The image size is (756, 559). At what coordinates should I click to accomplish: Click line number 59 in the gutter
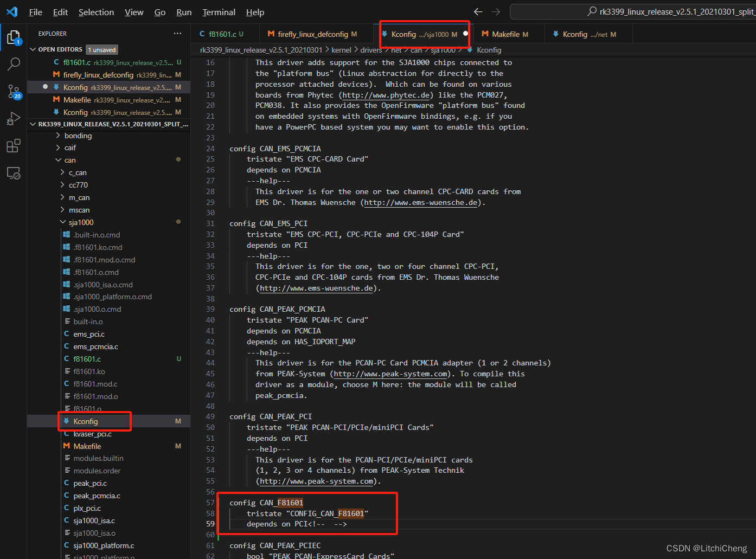coord(210,524)
